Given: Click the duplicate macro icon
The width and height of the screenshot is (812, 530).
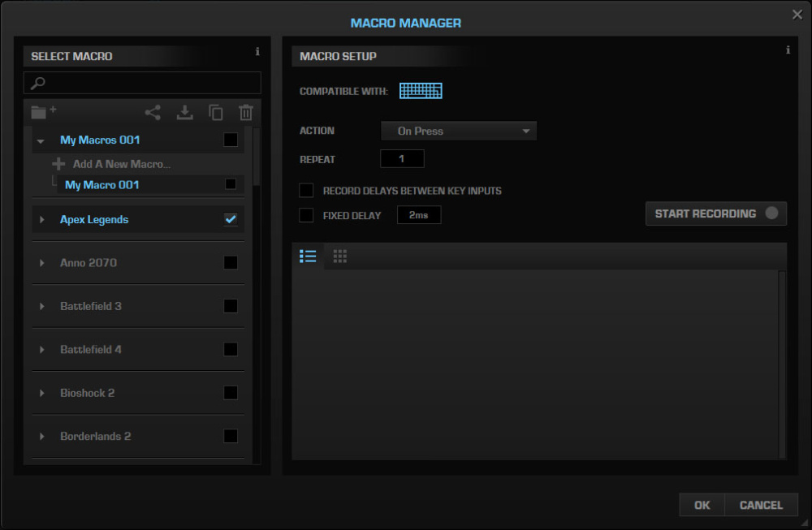Looking at the screenshot, I should click(215, 112).
